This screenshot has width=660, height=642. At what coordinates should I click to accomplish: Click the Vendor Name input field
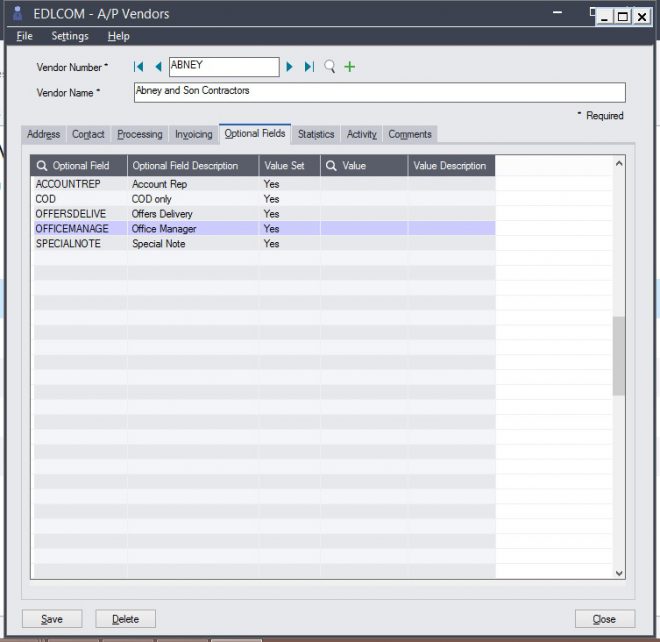[380, 92]
